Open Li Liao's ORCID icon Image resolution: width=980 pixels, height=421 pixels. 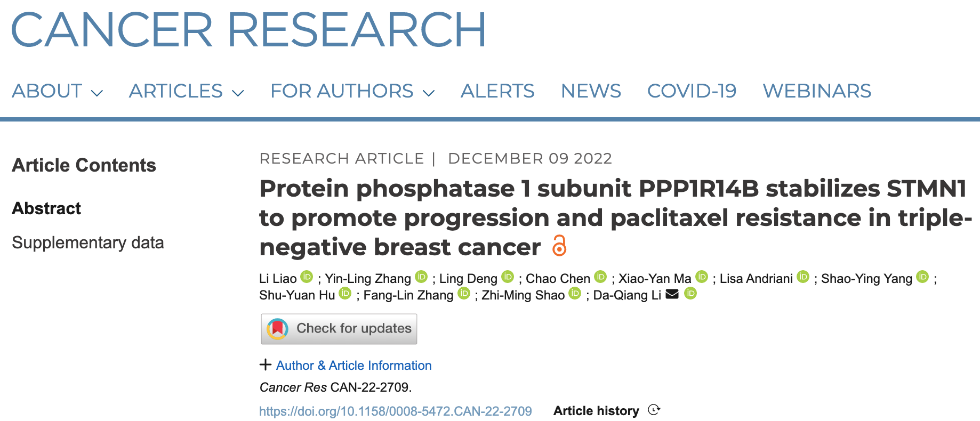(x=307, y=277)
